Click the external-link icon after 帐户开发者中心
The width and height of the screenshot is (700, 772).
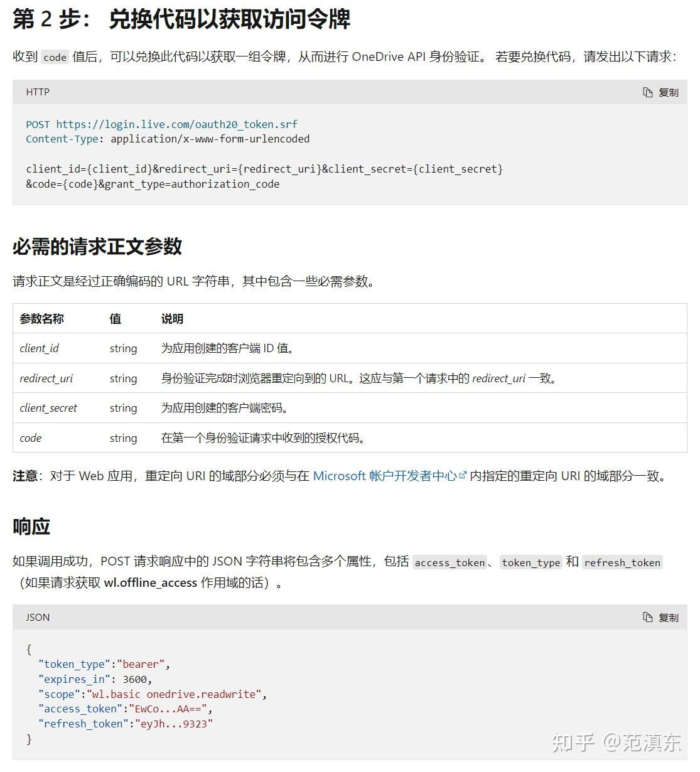point(463,475)
